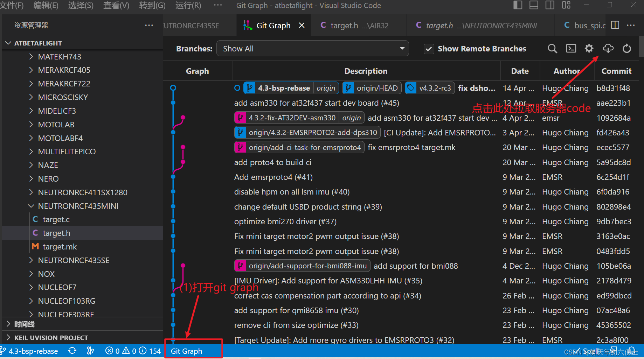Open the 编辑(E) menu
Viewport: 644px width, 359px height.
click(46, 5)
